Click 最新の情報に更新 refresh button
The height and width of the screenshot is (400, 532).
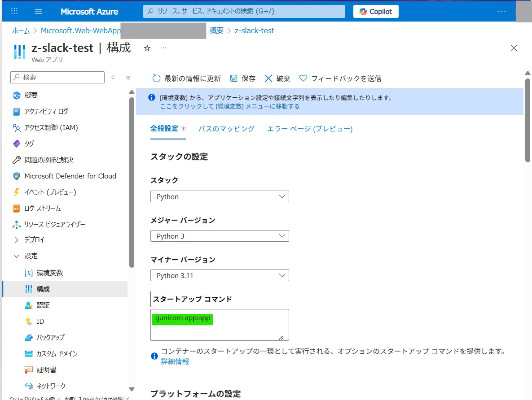[x=186, y=78]
